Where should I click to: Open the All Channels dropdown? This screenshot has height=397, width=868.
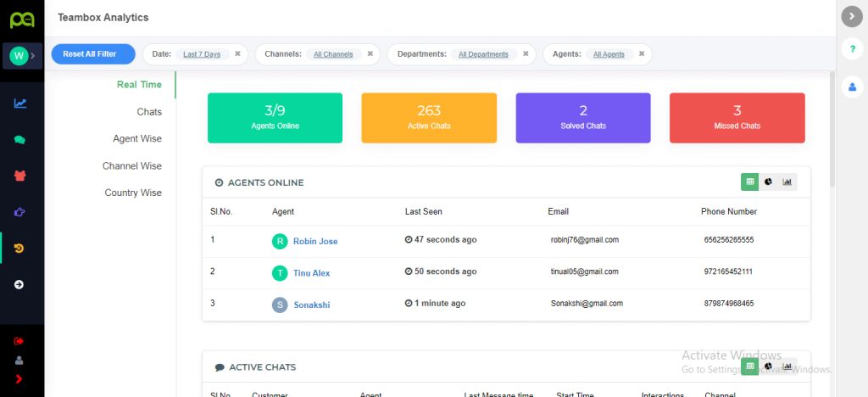[333, 54]
